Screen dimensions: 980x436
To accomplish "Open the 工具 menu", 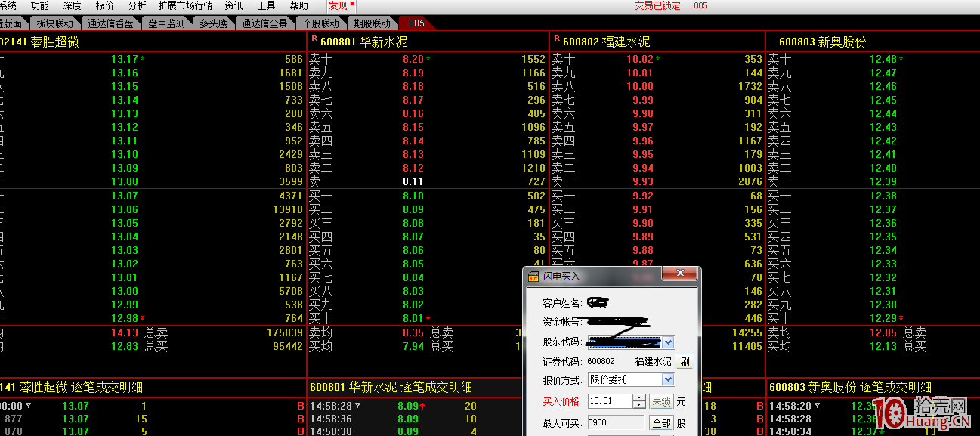I will pos(266,6).
